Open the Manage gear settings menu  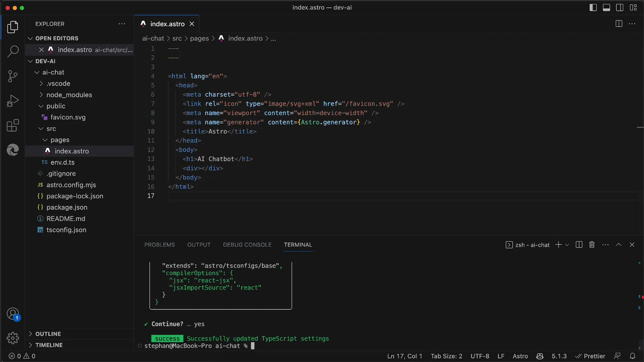coord(13,338)
